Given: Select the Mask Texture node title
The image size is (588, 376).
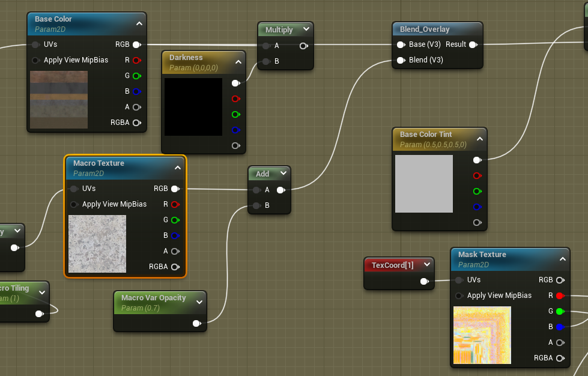Looking at the screenshot, I should coord(482,255).
